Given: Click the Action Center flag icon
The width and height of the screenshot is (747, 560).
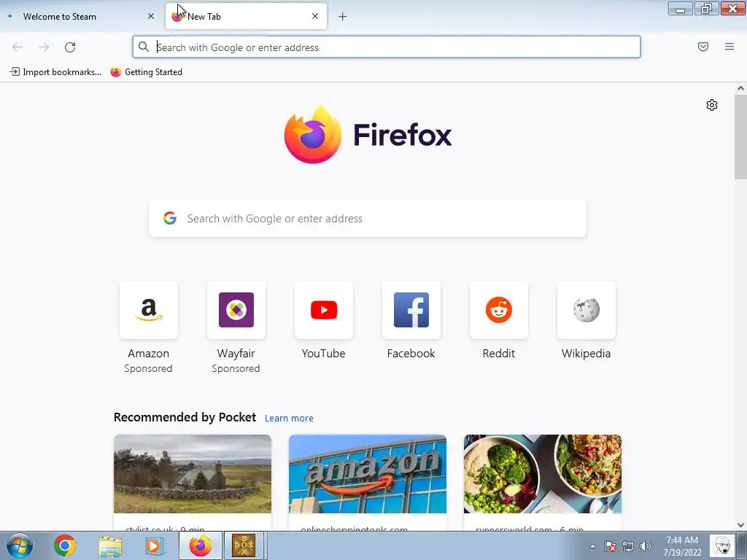Looking at the screenshot, I should [x=611, y=546].
